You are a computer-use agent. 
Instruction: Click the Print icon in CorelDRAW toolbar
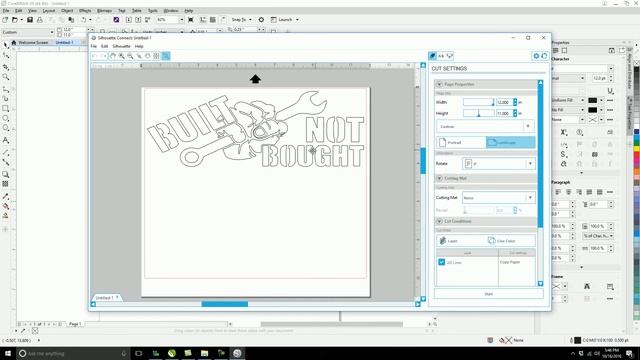tap(40, 20)
